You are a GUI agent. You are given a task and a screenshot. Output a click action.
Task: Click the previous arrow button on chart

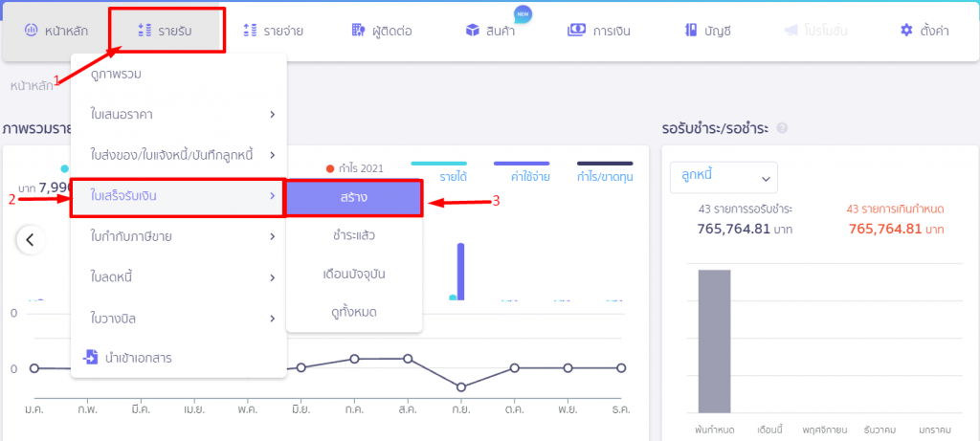(30, 239)
